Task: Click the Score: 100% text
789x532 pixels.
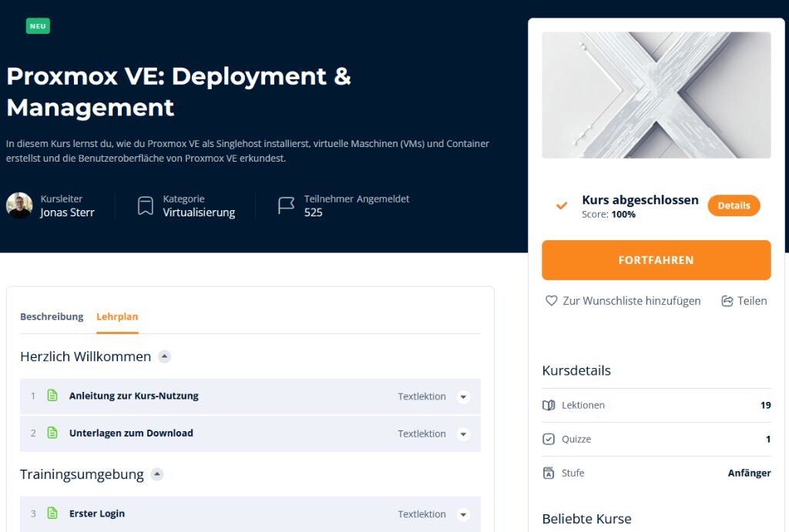Action: 609,215
